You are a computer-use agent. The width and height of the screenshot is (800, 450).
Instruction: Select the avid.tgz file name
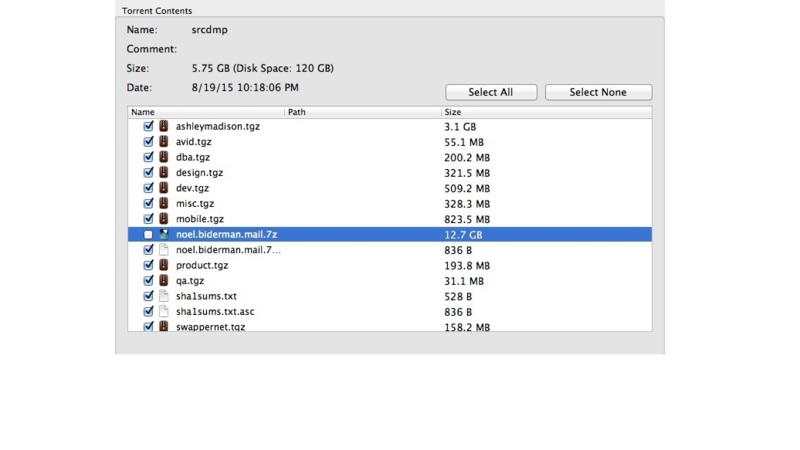(x=194, y=142)
